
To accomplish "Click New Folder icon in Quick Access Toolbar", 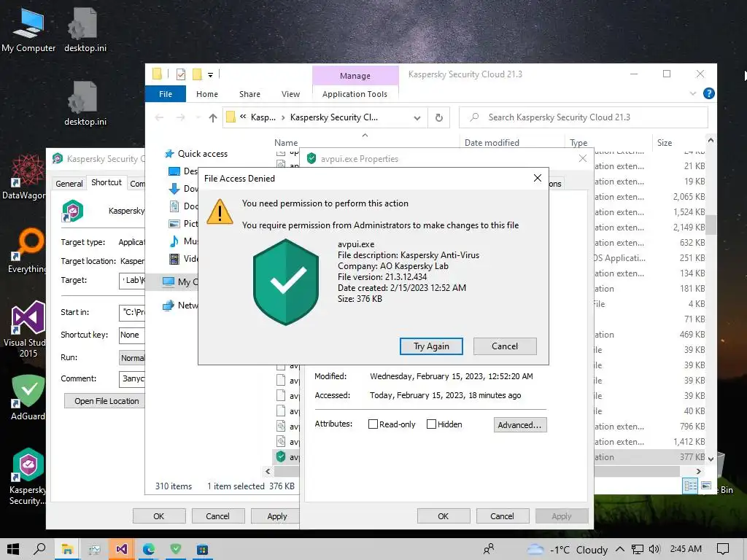I will (x=197, y=74).
